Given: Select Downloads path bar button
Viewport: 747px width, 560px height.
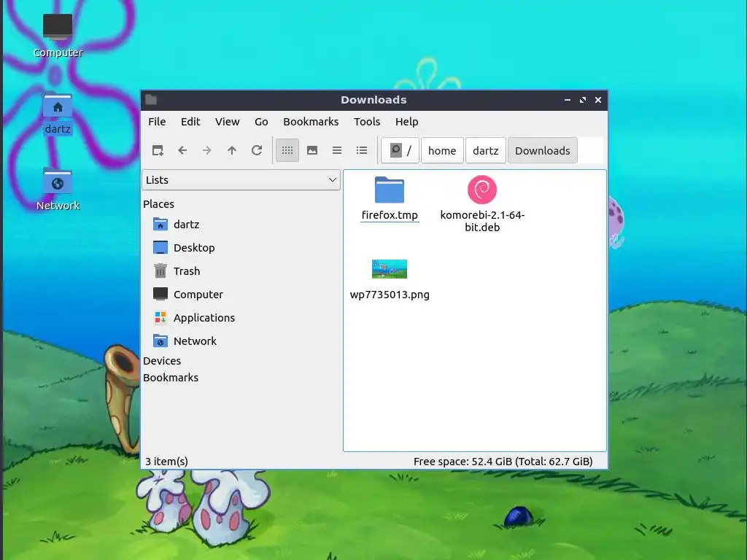Looking at the screenshot, I should click(543, 150).
